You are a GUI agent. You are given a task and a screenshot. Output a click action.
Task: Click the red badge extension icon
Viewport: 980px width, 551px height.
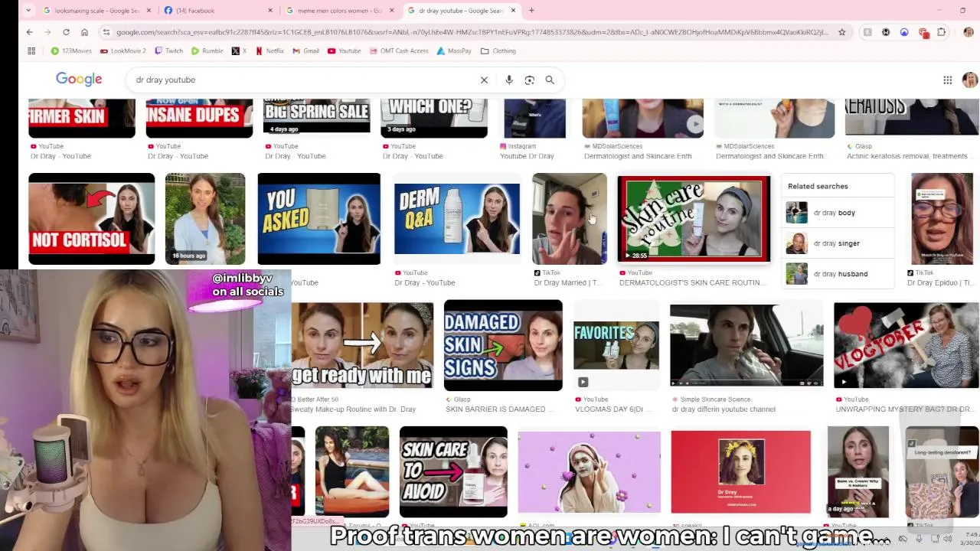923,32
